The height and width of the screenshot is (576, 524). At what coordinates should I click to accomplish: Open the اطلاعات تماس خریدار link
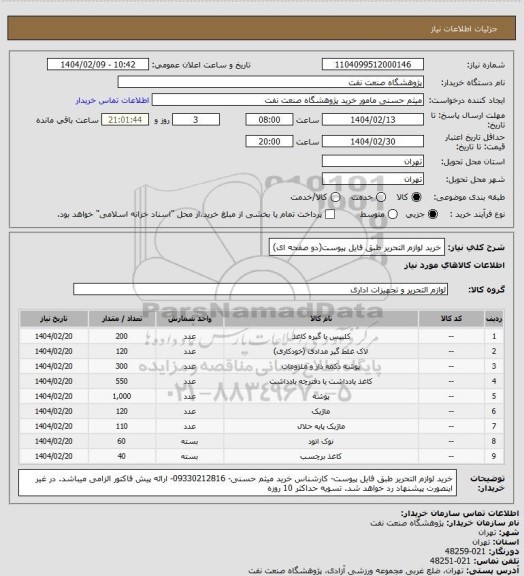[112, 100]
